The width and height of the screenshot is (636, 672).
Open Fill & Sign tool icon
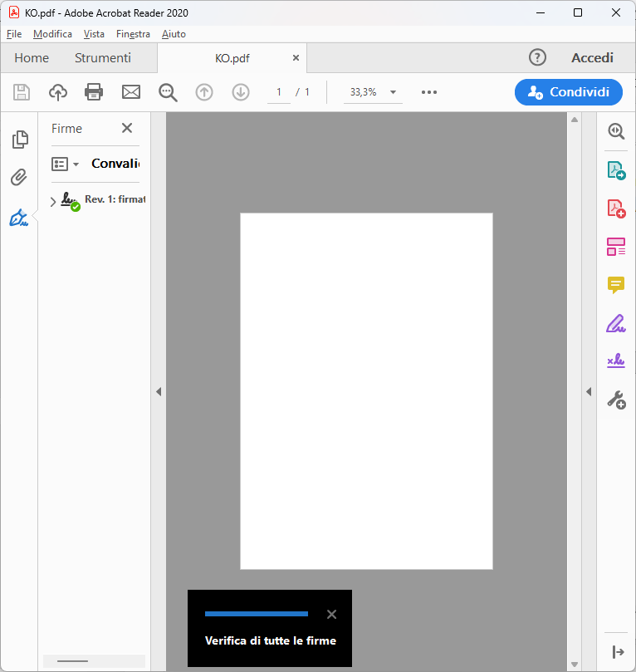[x=615, y=324]
